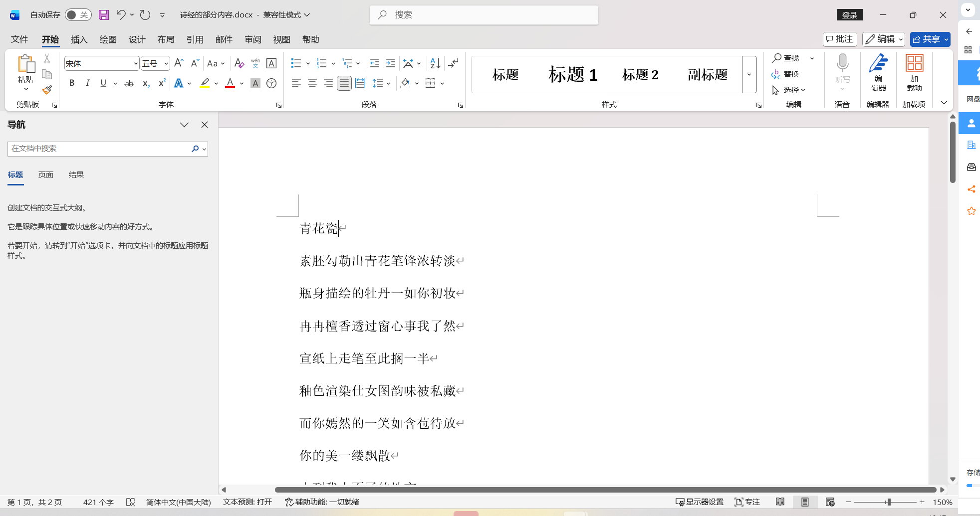Expand the numbering list options

coord(333,63)
